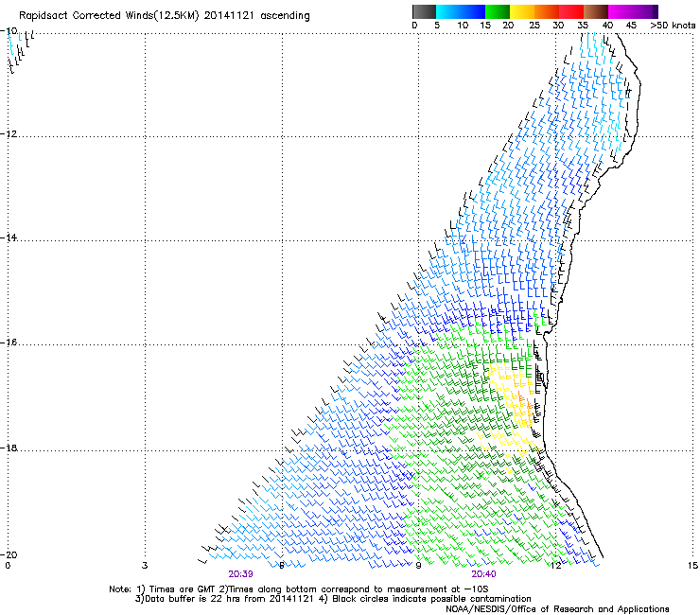Select the yellow 20-25 knots color band

click(522, 11)
